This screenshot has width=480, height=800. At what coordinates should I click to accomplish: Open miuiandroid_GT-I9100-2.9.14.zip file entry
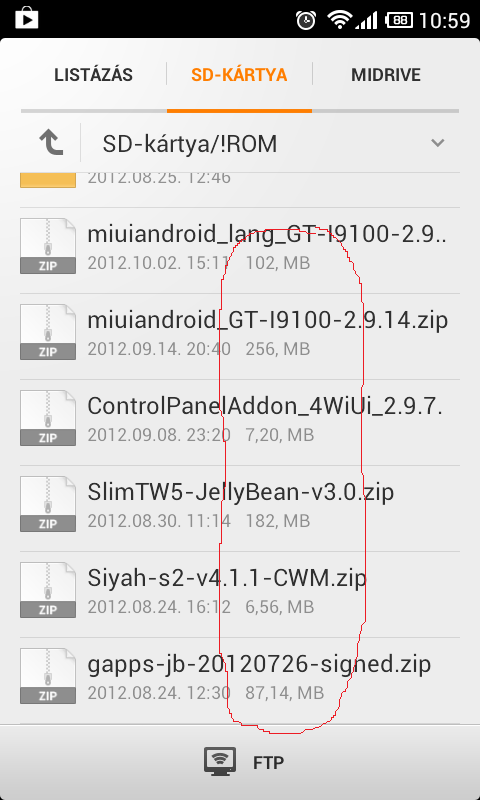click(240, 336)
